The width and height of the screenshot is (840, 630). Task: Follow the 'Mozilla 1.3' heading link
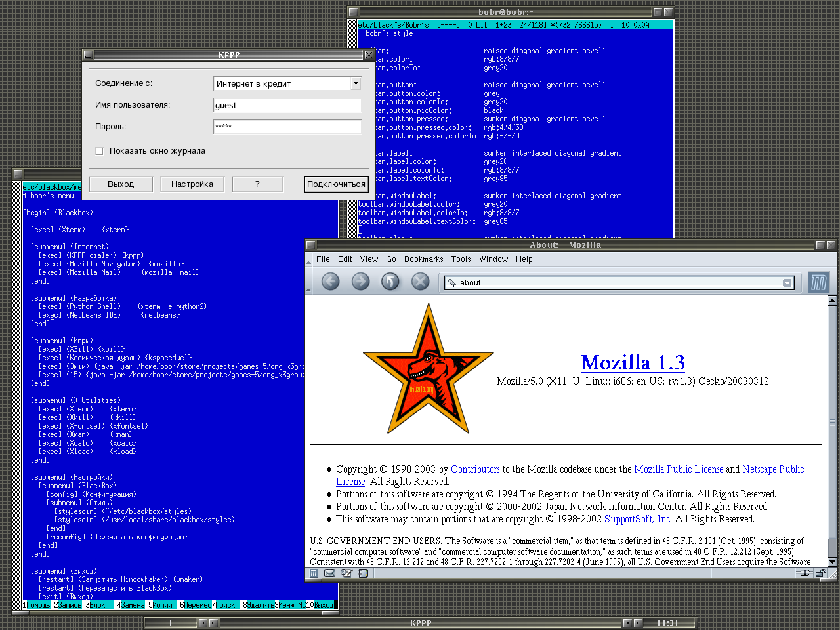(633, 362)
